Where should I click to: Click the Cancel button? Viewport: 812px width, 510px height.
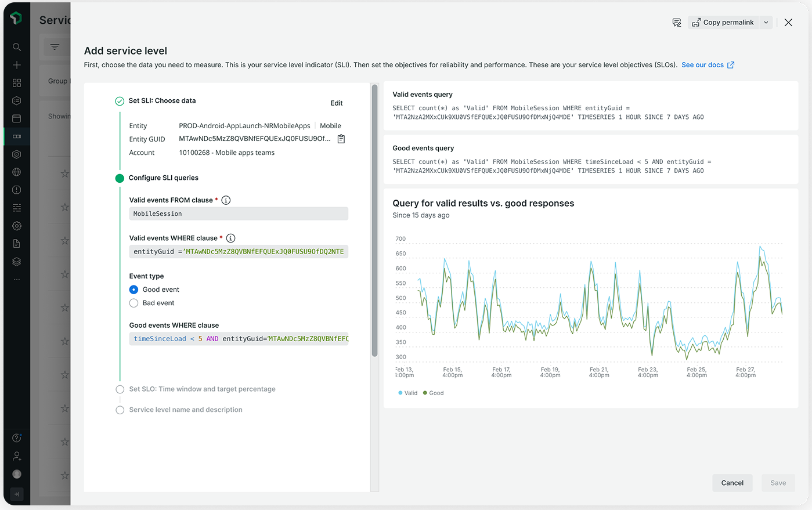tap(732, 483)
